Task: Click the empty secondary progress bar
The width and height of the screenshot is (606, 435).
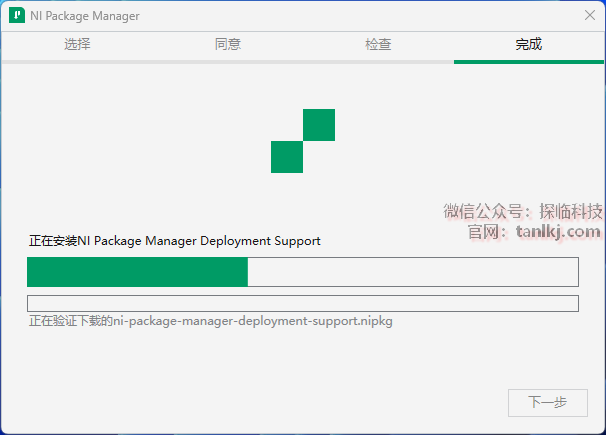Action: (302, 303)
